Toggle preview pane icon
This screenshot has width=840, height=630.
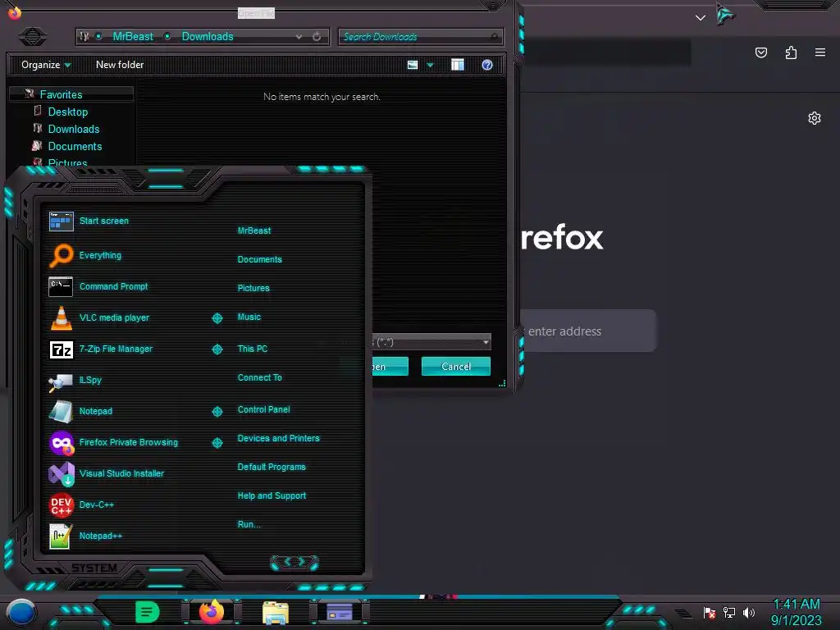pyautogui.click(x=458, y=65)
